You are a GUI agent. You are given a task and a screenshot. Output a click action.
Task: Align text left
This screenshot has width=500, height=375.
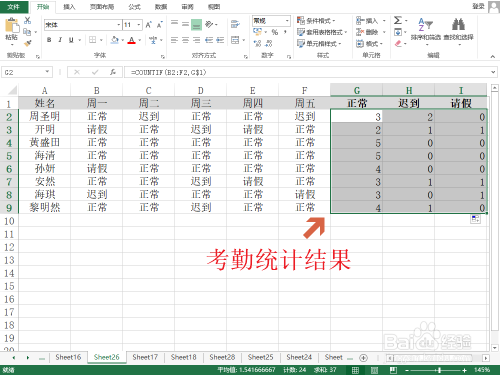(174, 40)
